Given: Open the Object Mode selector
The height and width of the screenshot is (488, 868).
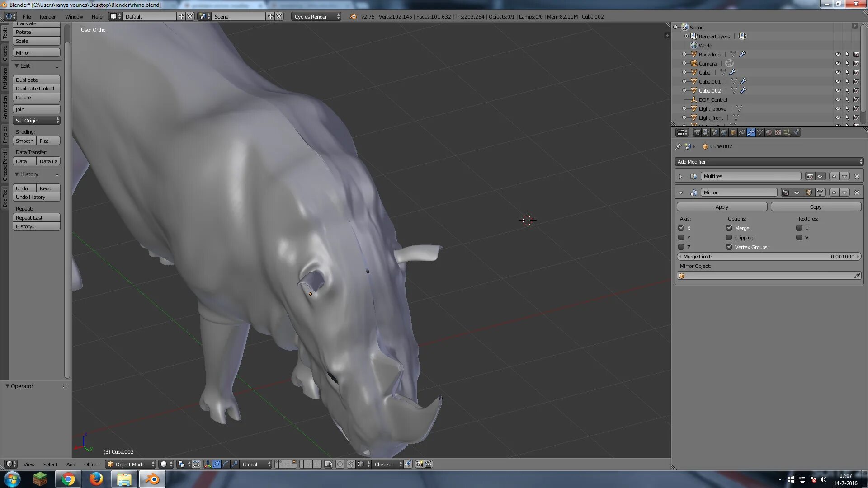Looking at the screenshot, I should (x=131, y=464).
